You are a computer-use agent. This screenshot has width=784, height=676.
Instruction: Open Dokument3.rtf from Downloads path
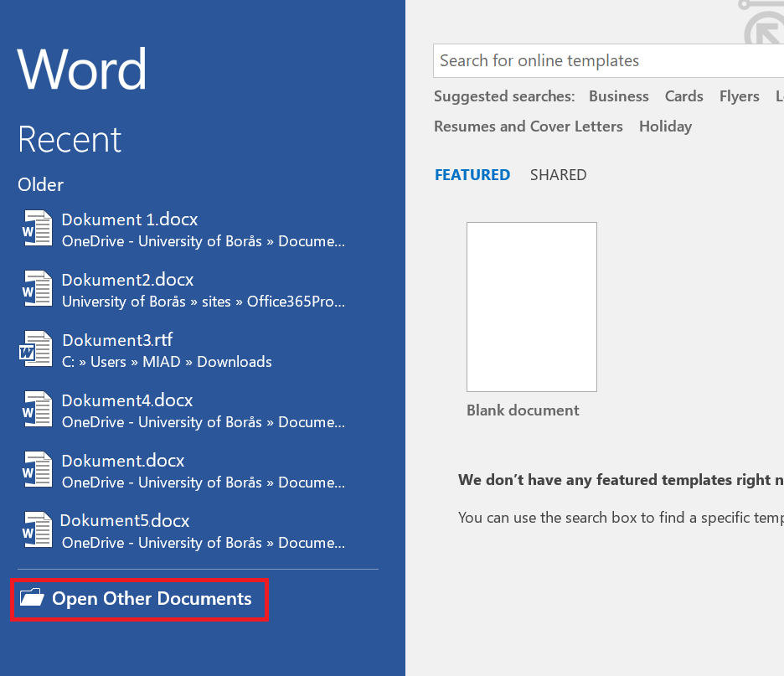(167, 362)
